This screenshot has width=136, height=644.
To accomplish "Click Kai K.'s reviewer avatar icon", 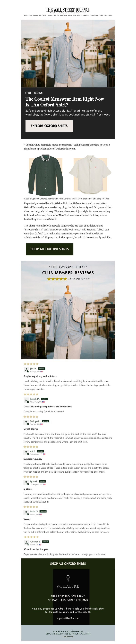I will pyautogui.click(x=26, y=452).
